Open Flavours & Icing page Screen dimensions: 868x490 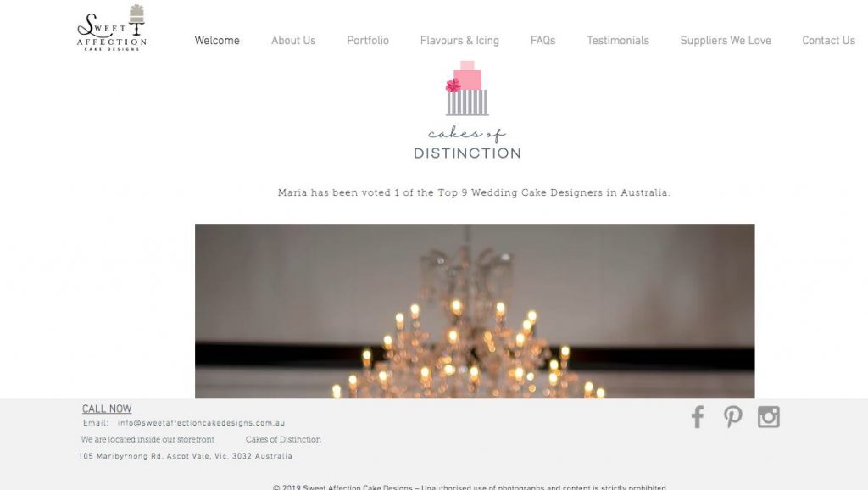[459, 41]
